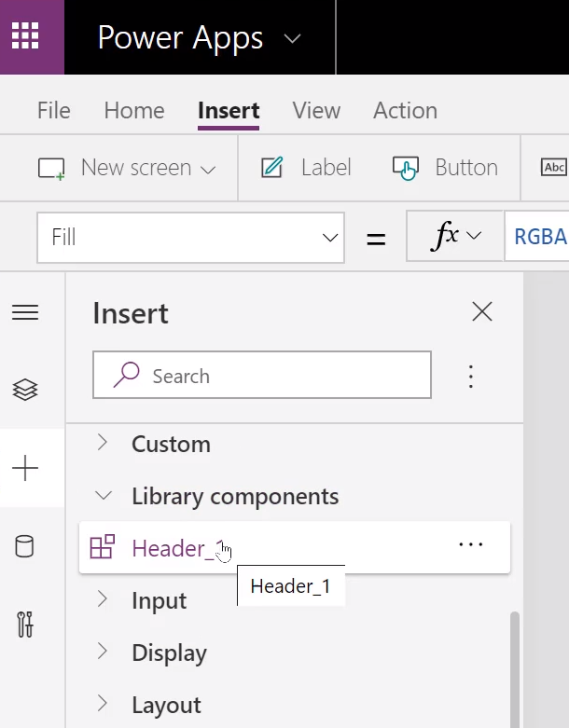Open the app launcher waffle icon
This screenshot has height=728, width=569.
pyautogui.click(x=25, y=35)
